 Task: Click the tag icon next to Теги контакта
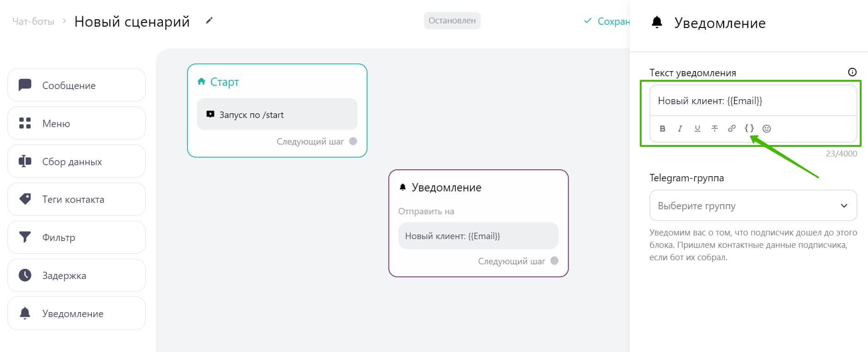(25, 199)
